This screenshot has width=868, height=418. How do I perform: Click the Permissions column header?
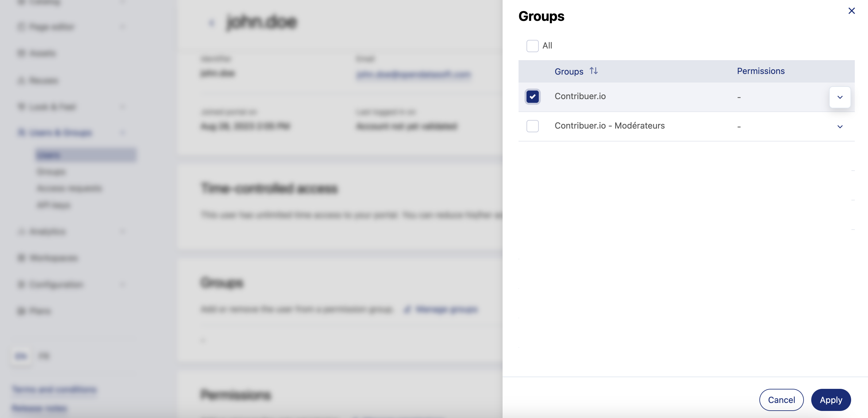(760, 71)
